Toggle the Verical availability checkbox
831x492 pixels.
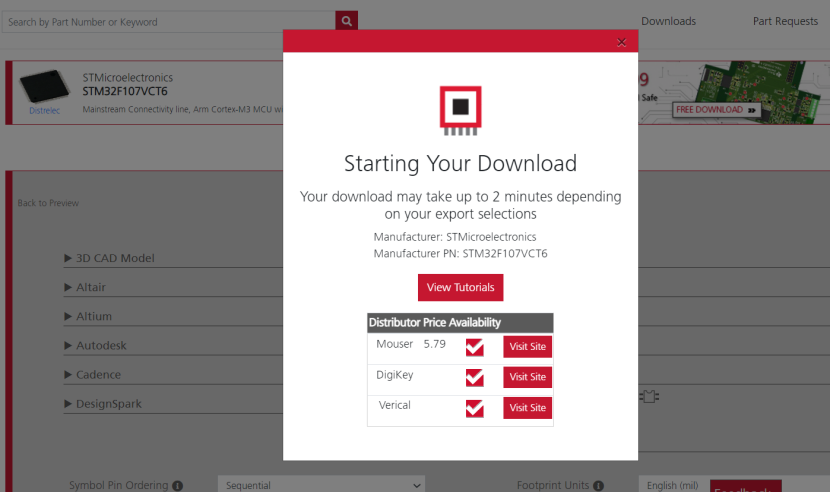pos(474,408)
